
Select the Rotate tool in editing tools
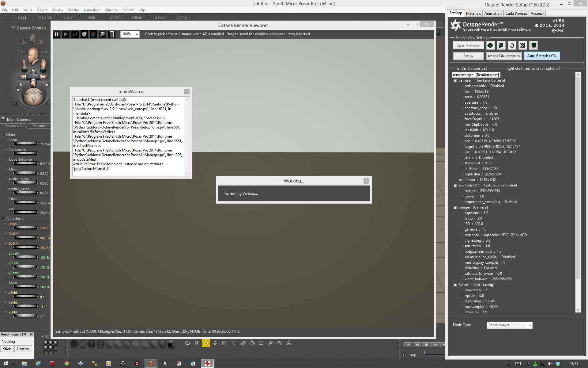(187, 343)
